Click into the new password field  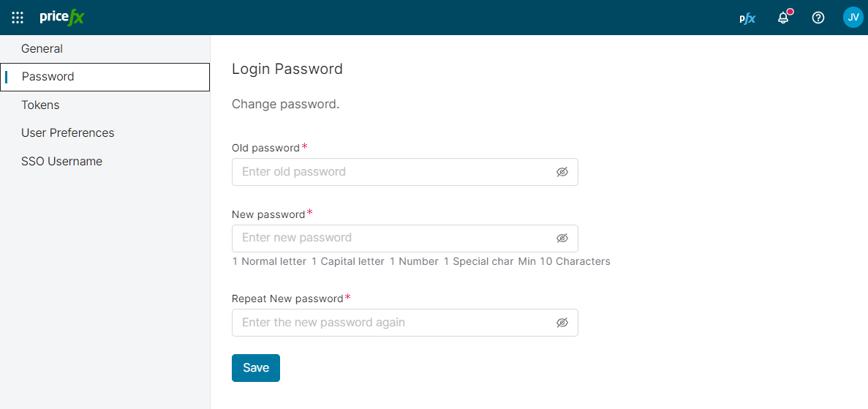(x=391, y=239)
